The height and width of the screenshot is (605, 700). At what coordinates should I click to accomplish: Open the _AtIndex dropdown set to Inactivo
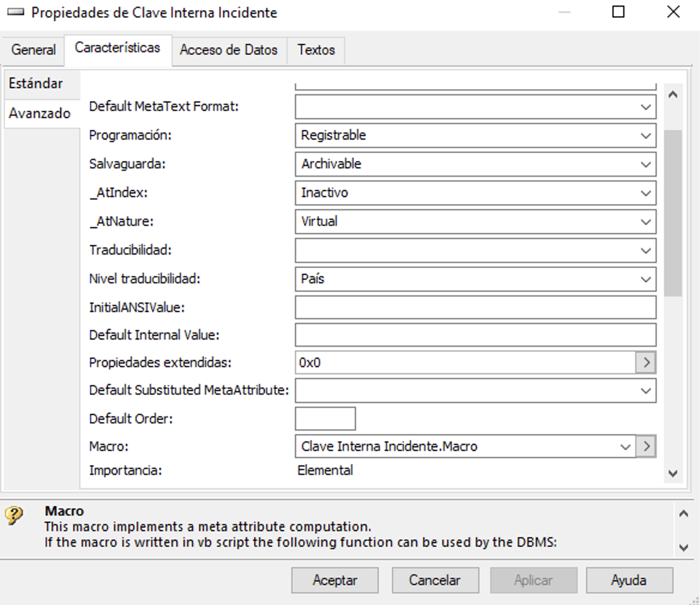tap(645, 193)
